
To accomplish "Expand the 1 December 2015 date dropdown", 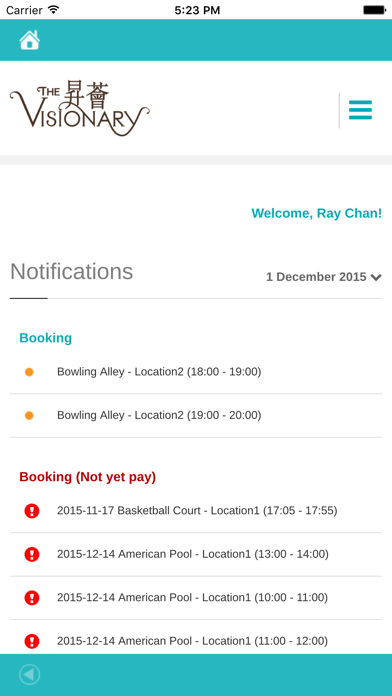I will point(324,277).
